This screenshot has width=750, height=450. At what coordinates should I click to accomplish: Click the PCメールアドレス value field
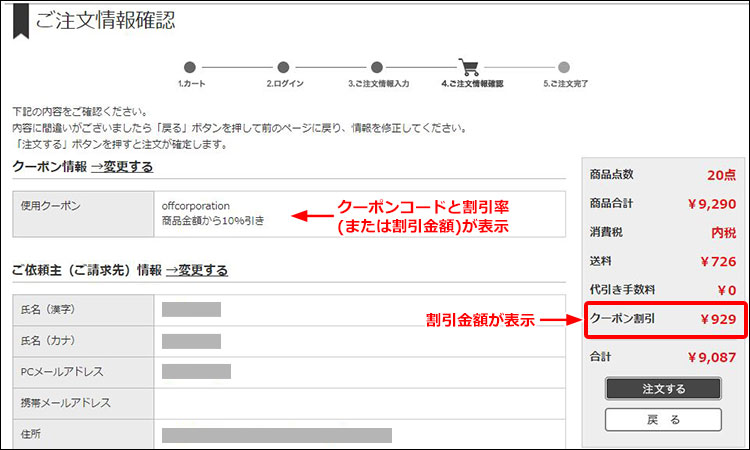(196, 372)
